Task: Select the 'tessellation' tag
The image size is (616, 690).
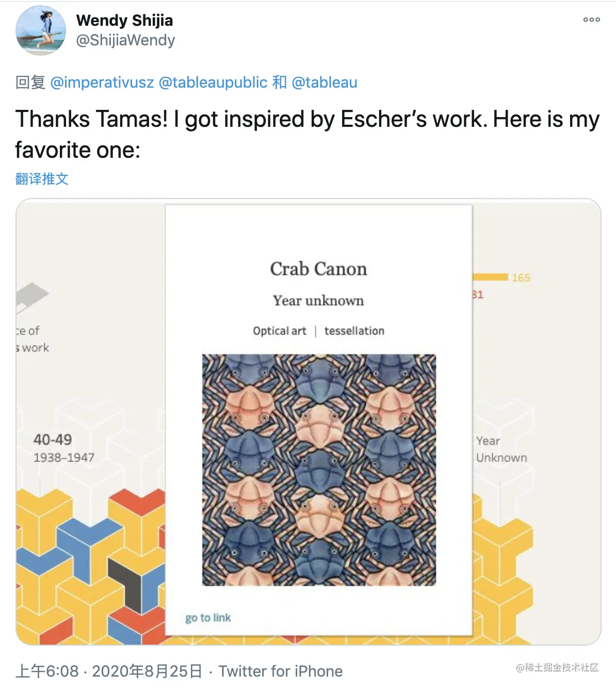Action: pos(354,331)
